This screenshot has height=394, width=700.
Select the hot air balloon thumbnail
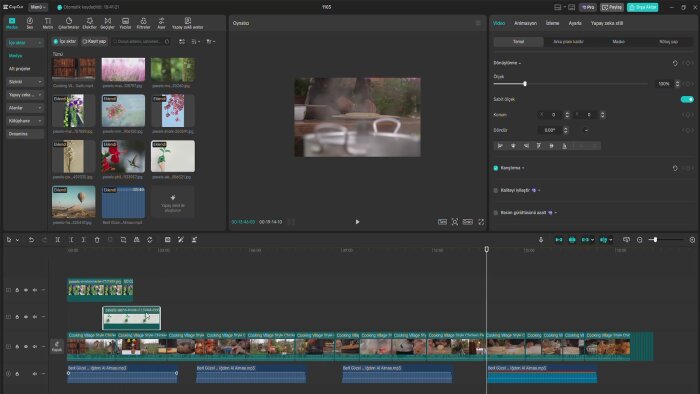tap(74, 202)
